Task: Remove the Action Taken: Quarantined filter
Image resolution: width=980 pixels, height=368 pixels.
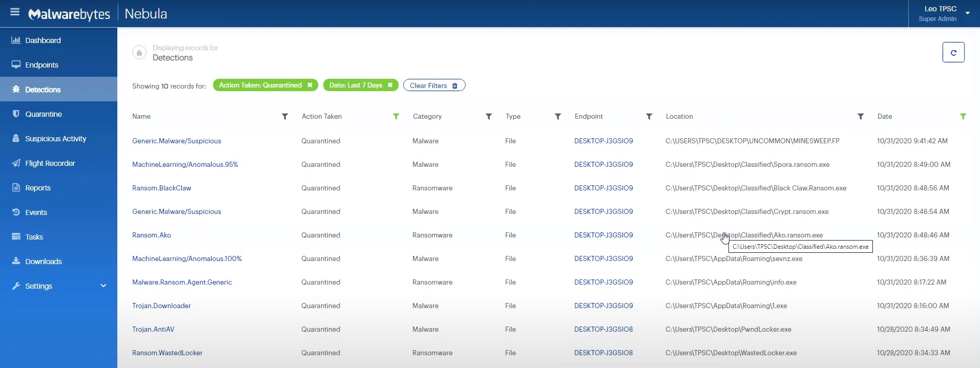Action: tap(310, 85)
